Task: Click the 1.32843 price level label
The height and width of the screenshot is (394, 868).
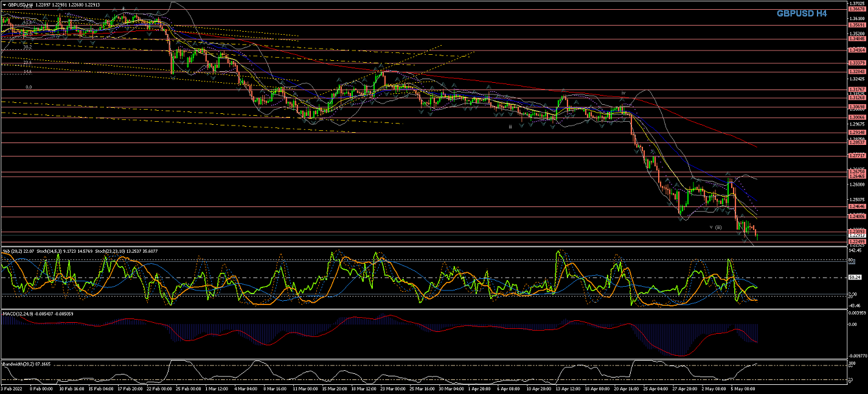Action: pyautogui.click(x=856, y=71)
